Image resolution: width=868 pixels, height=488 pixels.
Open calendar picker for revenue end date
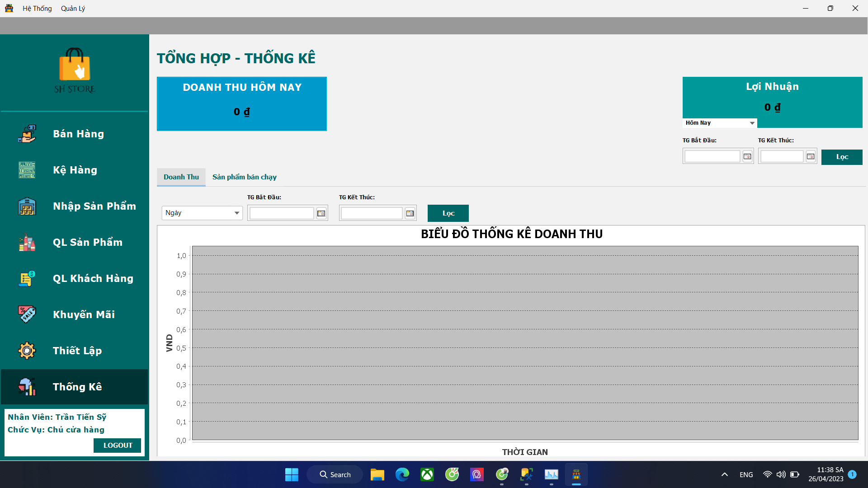(410, 213)
